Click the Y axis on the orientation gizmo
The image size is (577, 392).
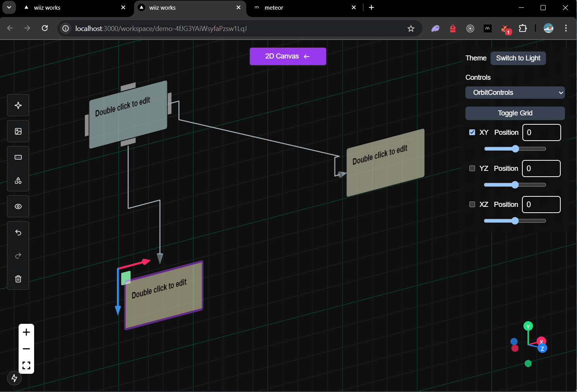pos(528,326)
